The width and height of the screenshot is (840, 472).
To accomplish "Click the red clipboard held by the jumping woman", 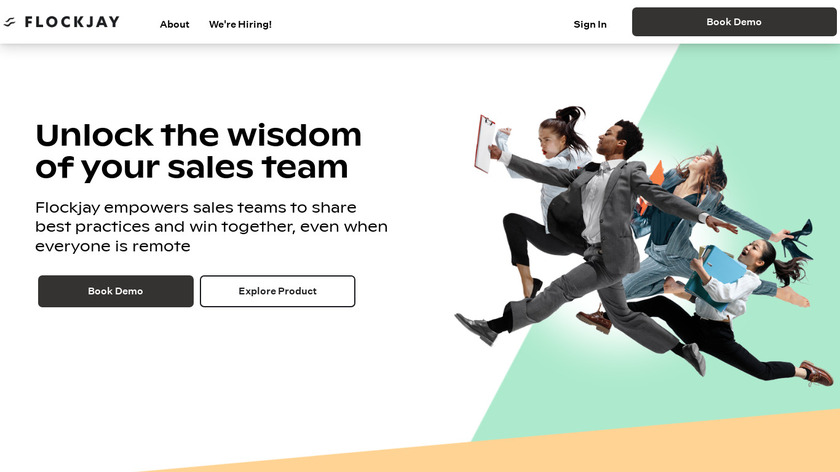I will click(x=484, y=144).
